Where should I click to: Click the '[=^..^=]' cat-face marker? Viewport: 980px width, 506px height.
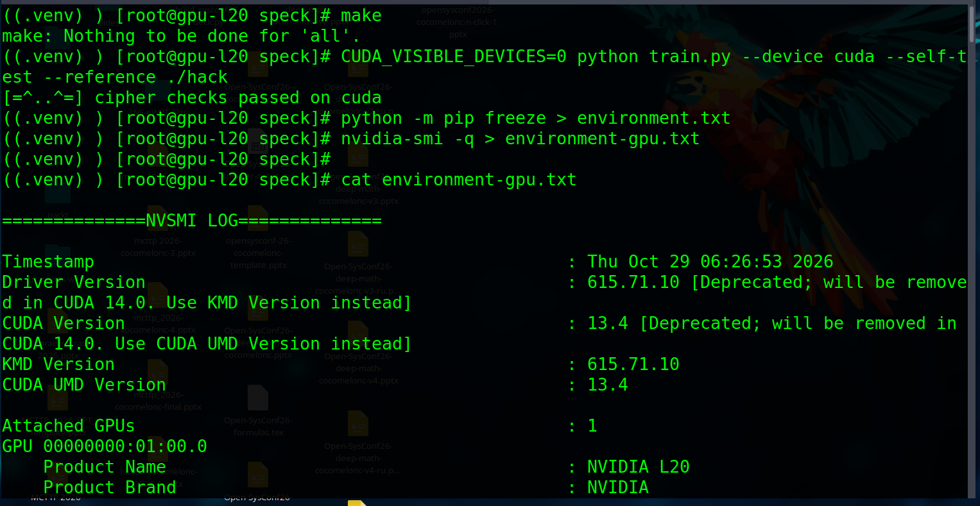(43, 97)
